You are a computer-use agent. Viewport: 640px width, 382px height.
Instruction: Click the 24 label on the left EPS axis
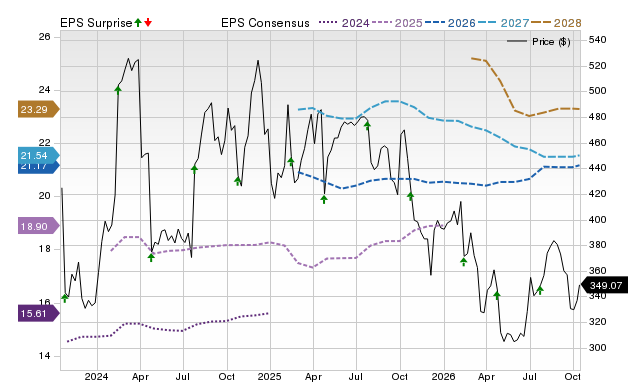(x=44, y=90)
